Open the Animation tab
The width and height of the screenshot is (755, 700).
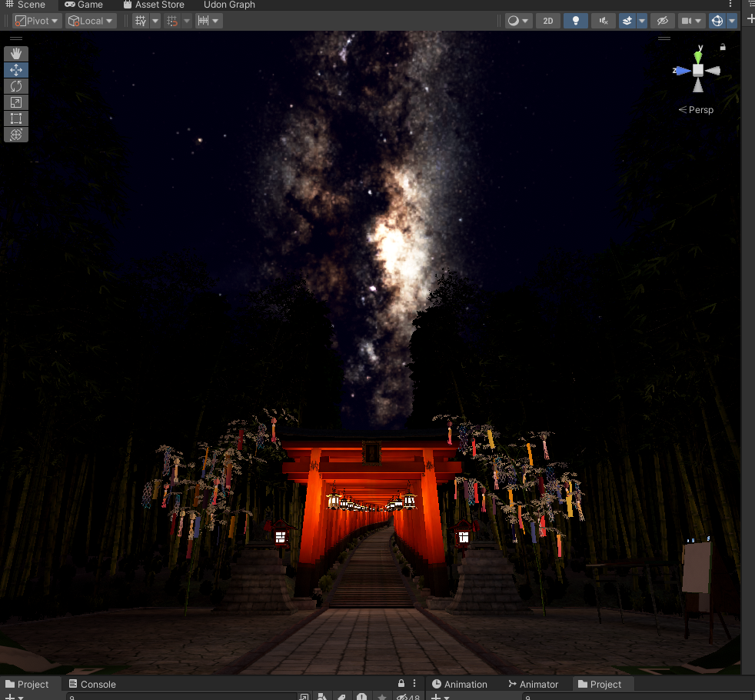coord(460,684)
